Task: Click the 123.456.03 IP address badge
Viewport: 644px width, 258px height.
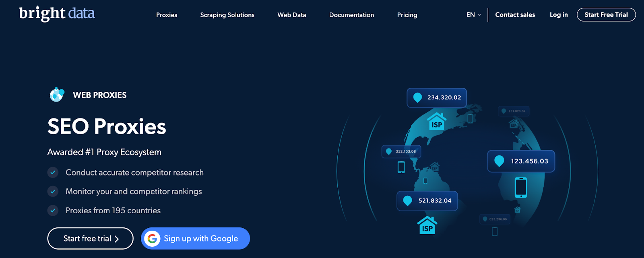Action: point(521,161)
